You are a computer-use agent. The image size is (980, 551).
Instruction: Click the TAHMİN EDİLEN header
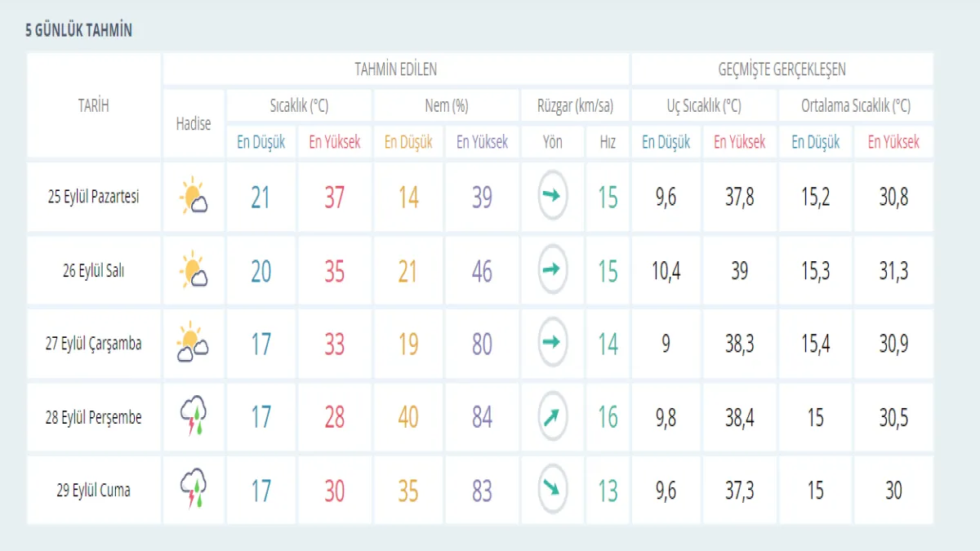[395, 69]
